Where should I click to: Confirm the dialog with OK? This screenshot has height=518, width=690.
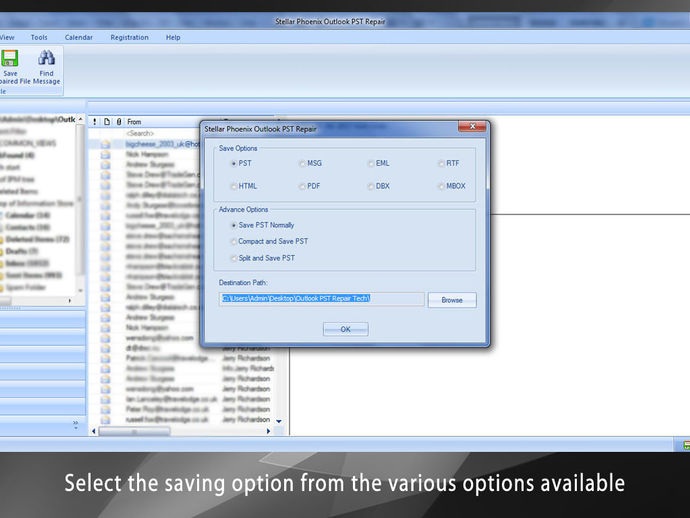tap(345, 329)
